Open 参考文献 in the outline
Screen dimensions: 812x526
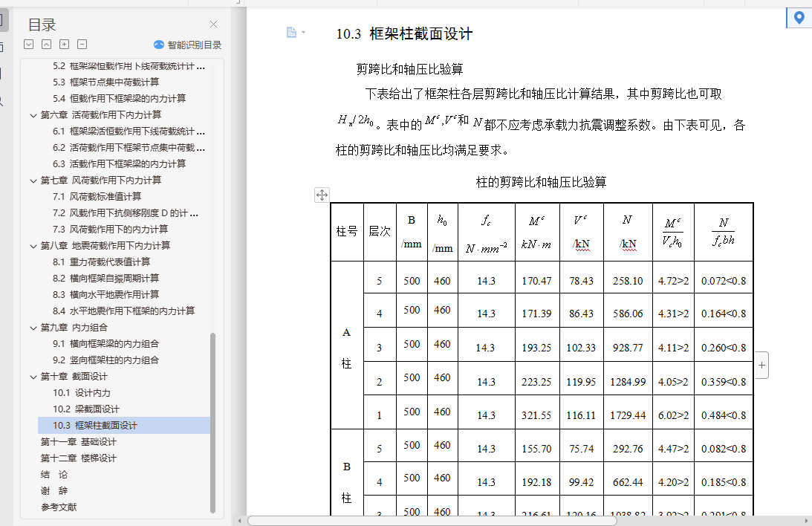(x=59, y=507)
